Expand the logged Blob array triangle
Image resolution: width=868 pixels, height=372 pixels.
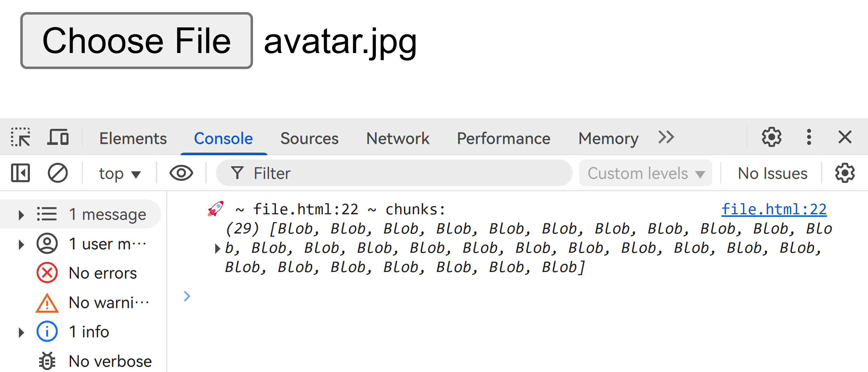tap(217, 248)
